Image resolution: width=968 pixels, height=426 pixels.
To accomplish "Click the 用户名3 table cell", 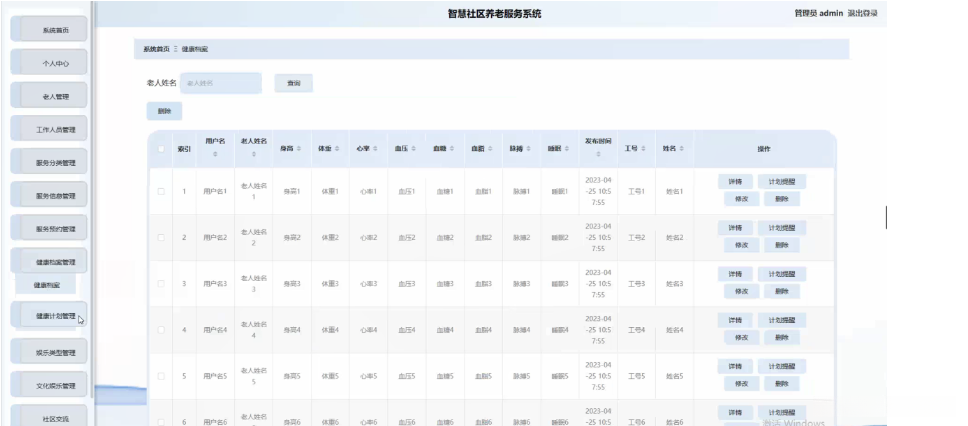I will [x=215, y=284].
